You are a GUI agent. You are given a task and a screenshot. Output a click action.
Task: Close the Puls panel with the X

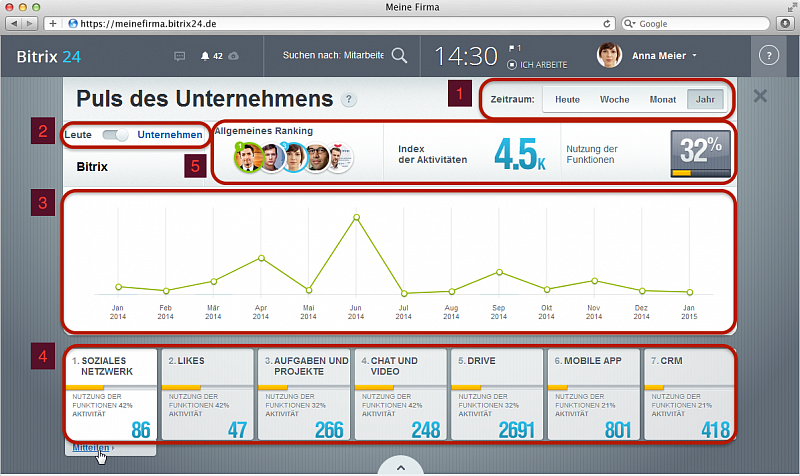click(760, 95)
